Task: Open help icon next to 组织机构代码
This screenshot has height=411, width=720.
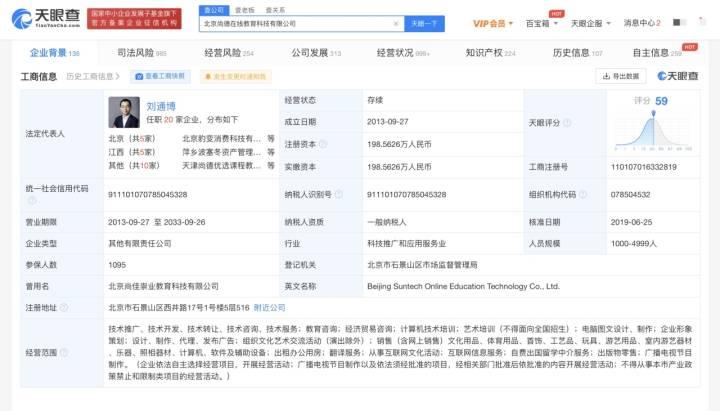Action: point(583,194)
